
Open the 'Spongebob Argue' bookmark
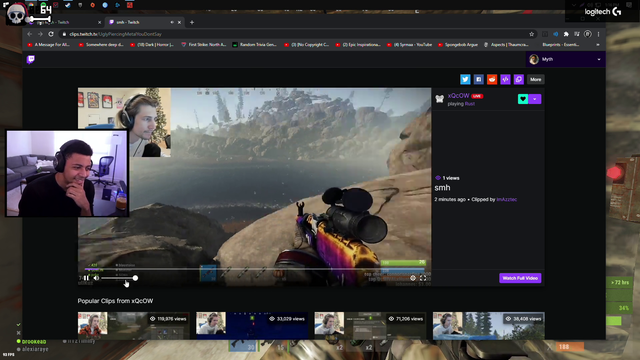point(458,45)
